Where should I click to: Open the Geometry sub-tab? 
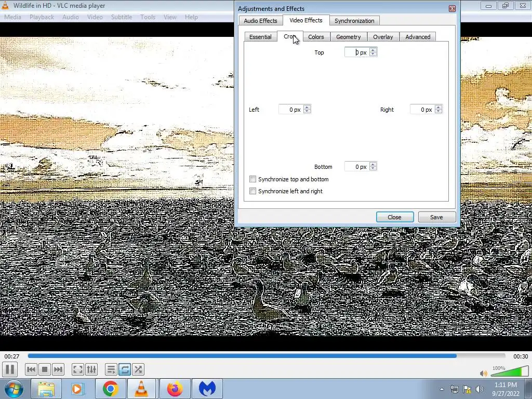[x=348, y=37]
